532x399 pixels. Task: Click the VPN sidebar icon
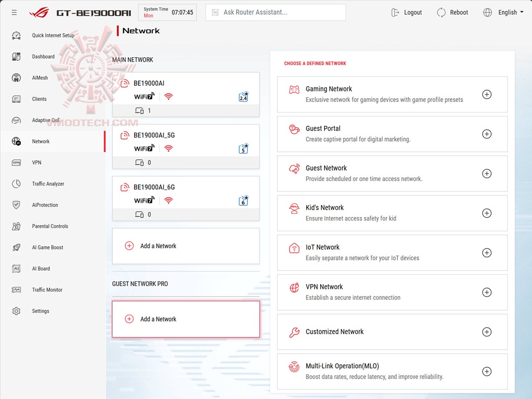(16, 163)
